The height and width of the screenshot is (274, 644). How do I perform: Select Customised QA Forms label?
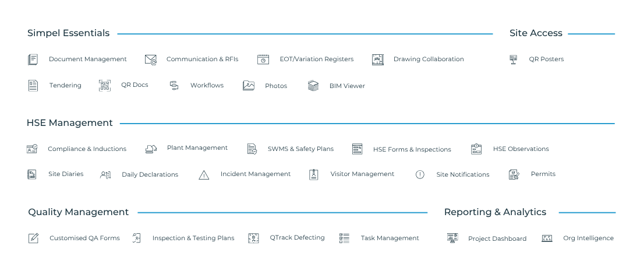tap(84, 238)
